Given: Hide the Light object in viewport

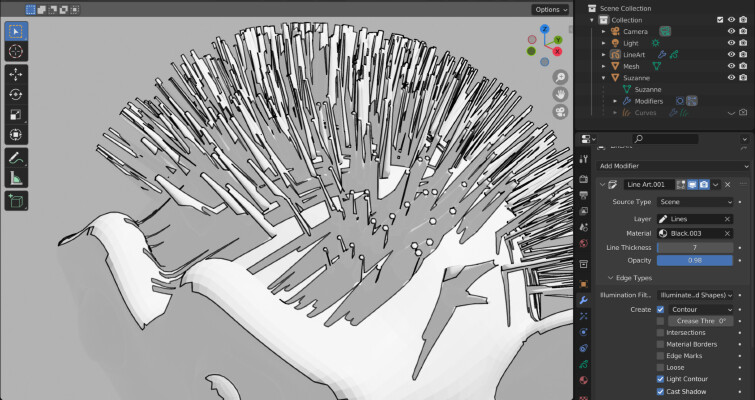Looking at the screenshot, I should [x=731, y=43].
